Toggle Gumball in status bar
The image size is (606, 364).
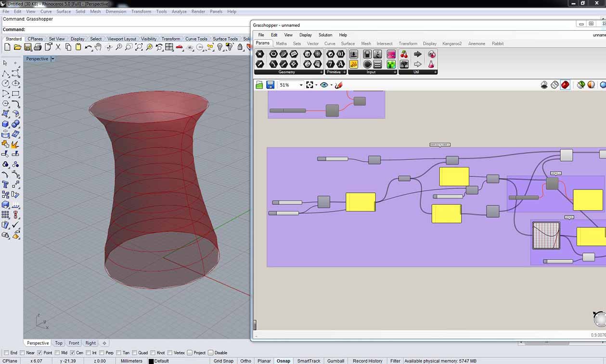[x=335, y=361]
